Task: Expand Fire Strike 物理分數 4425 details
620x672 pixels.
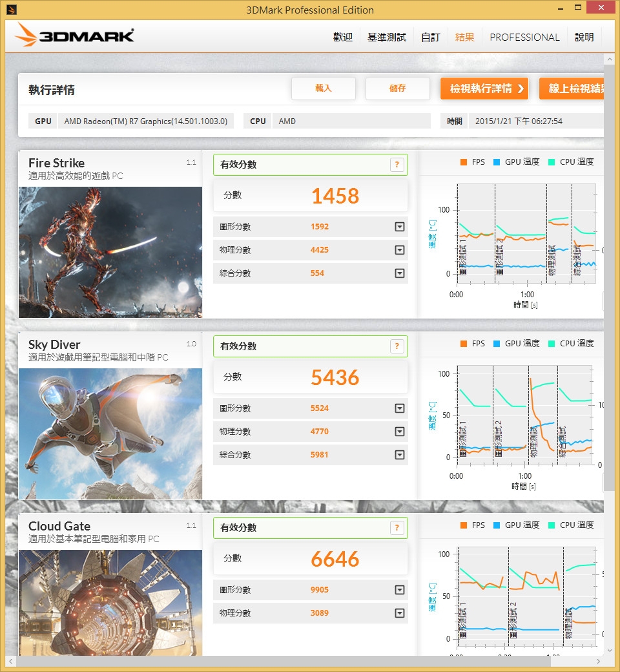Action: pyautogui.click(x=399, y=250)
